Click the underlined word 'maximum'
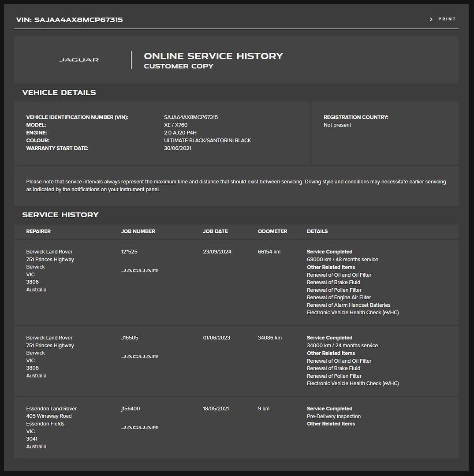The width and height of the screenshot is (474, 476). pos(165,182)
